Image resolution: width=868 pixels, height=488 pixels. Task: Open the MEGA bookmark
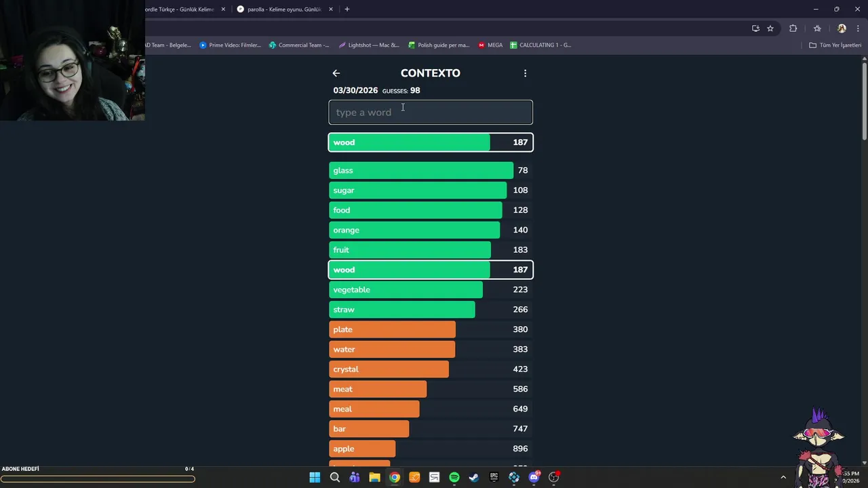pos(490,45)
